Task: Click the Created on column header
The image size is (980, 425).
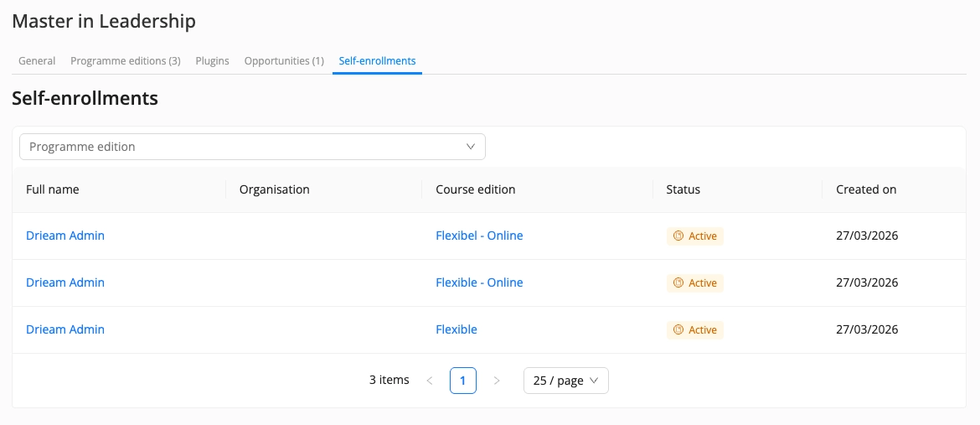Action: click(866, 189)
